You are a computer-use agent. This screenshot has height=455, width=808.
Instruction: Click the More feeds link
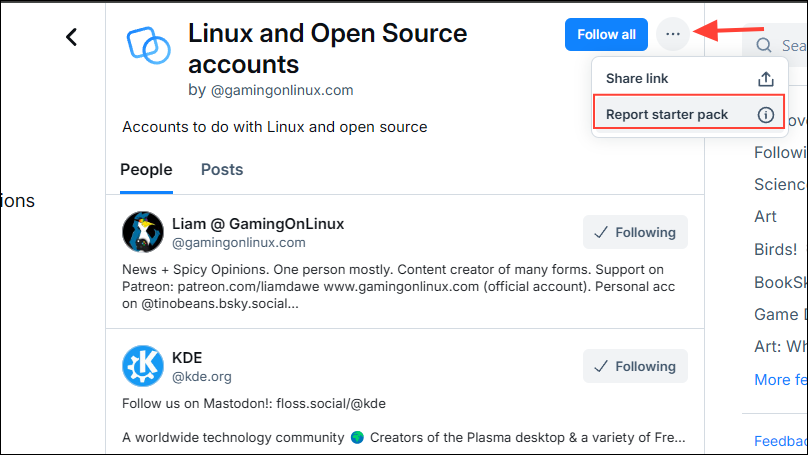(x=781, y=380)
